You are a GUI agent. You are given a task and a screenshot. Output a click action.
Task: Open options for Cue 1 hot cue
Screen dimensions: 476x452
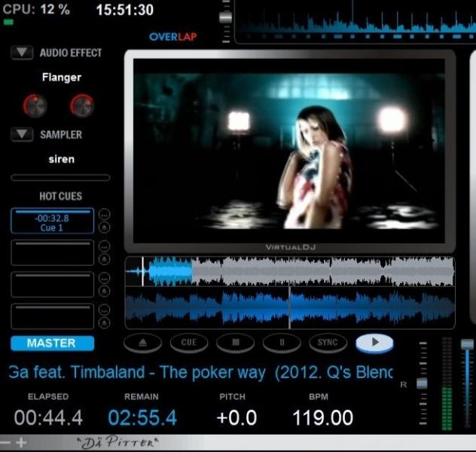point(105,214)
